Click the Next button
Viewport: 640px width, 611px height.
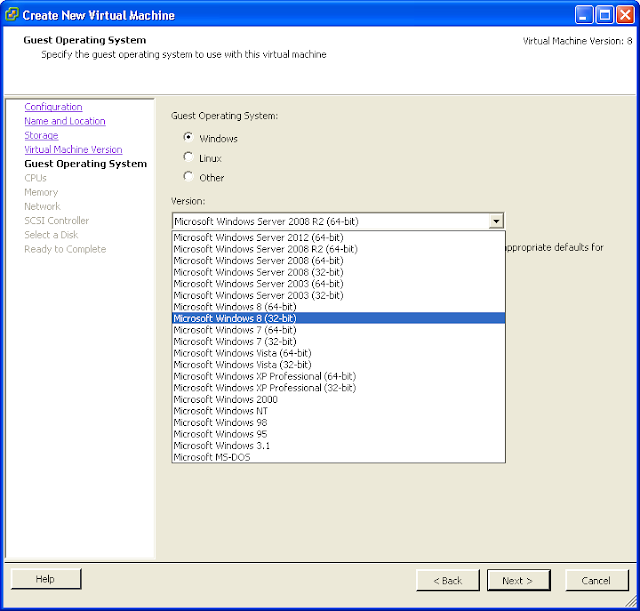click(x=518, y=580)
